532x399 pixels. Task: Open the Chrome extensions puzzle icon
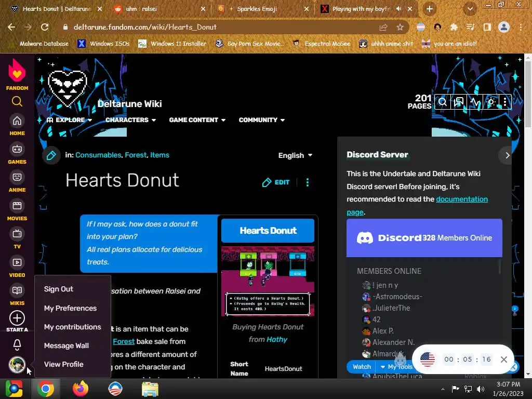pyautogui.click(x=454, y=27)
